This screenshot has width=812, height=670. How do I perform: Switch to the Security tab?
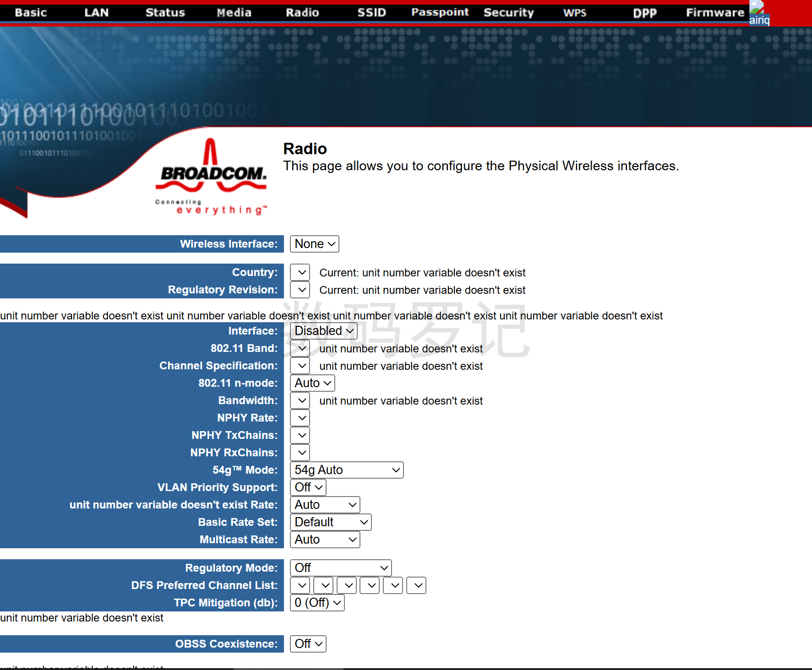click(508, 12)
